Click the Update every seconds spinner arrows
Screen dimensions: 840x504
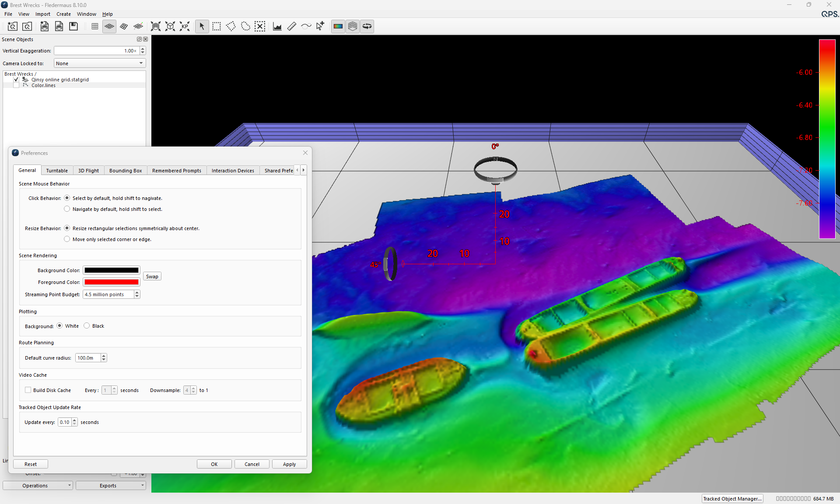[75, 422]
